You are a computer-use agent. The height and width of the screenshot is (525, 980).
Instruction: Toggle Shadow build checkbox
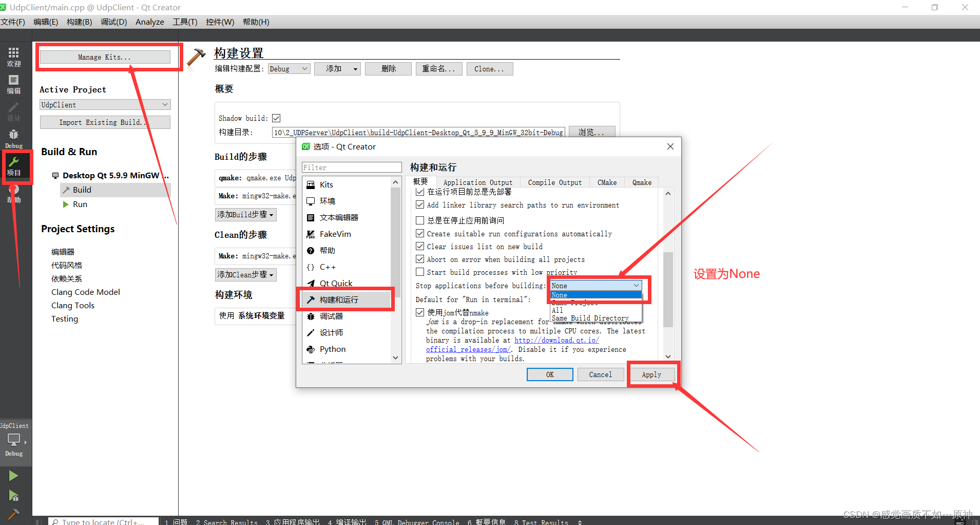point(276,118)
